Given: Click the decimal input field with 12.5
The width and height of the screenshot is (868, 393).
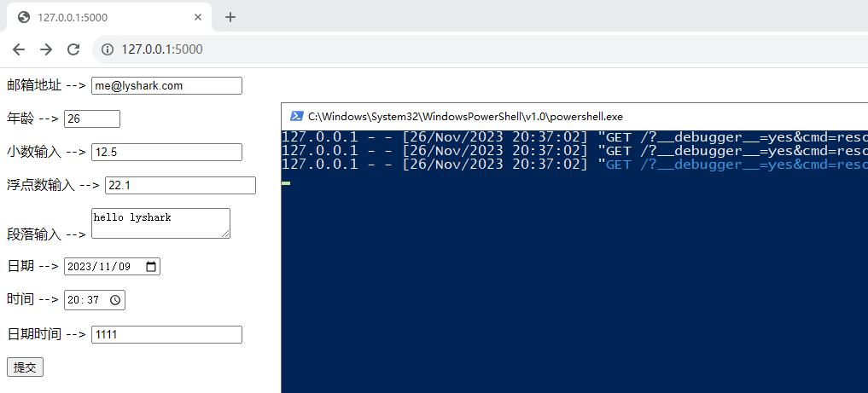Looking at the screenshot, I should [166, 152].
